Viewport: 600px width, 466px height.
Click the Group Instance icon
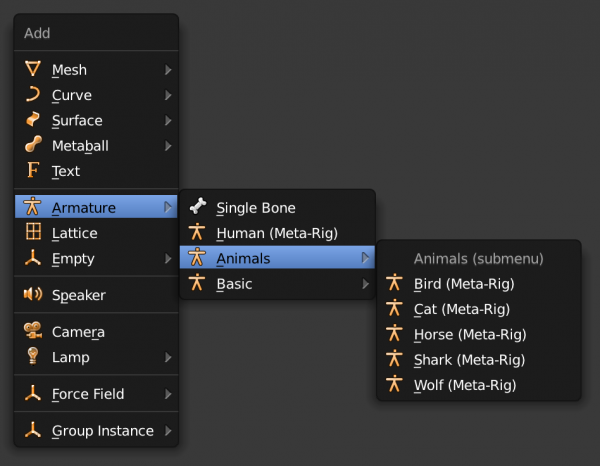pyautogui.click(x=33, y=430)
